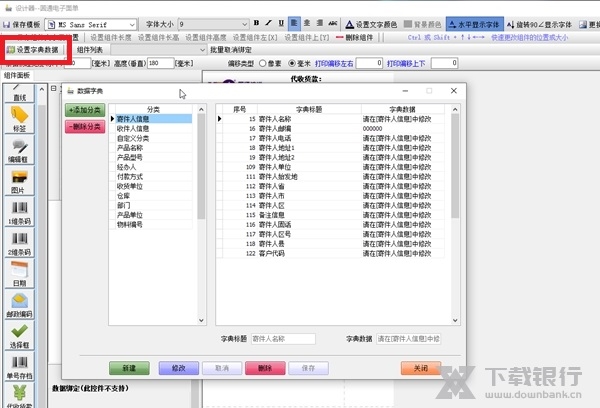Select 自定义分类 category row
The image size is (600, 408).
click(154, 138)
